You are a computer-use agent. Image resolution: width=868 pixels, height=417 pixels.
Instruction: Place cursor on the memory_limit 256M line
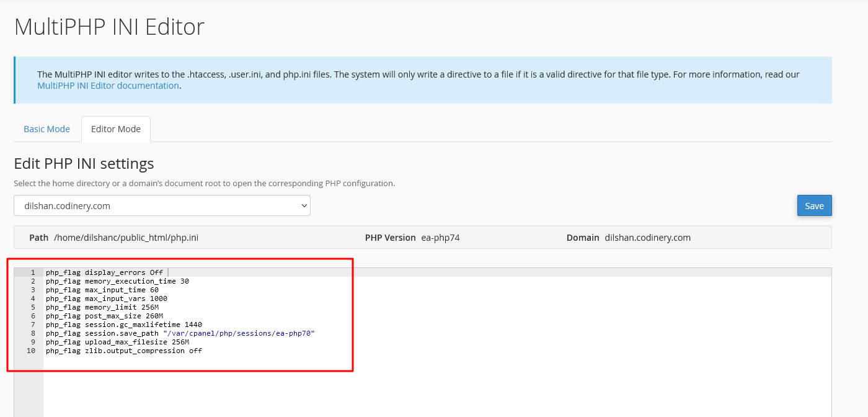(99, 307)
